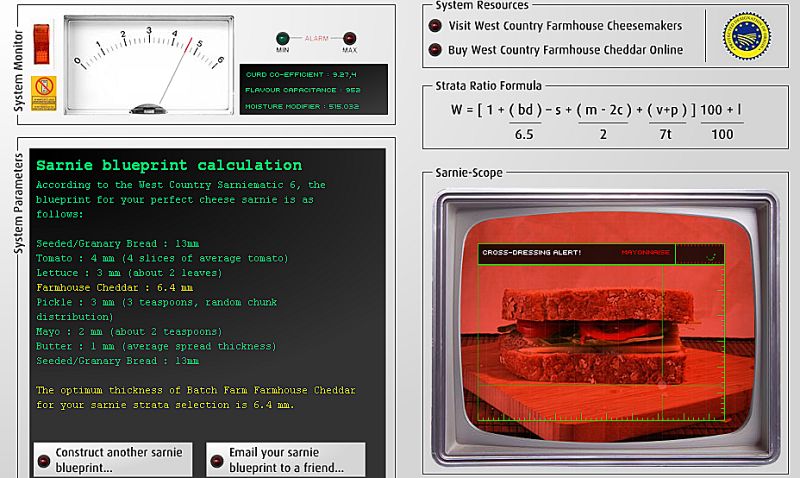Open Buy West Country Farmhouse Cheddar Online

[565, 50]
